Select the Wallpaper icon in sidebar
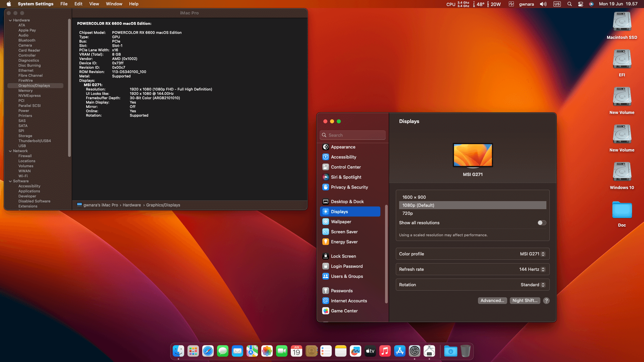Viewport: 644px width, 362px height. 325,222
